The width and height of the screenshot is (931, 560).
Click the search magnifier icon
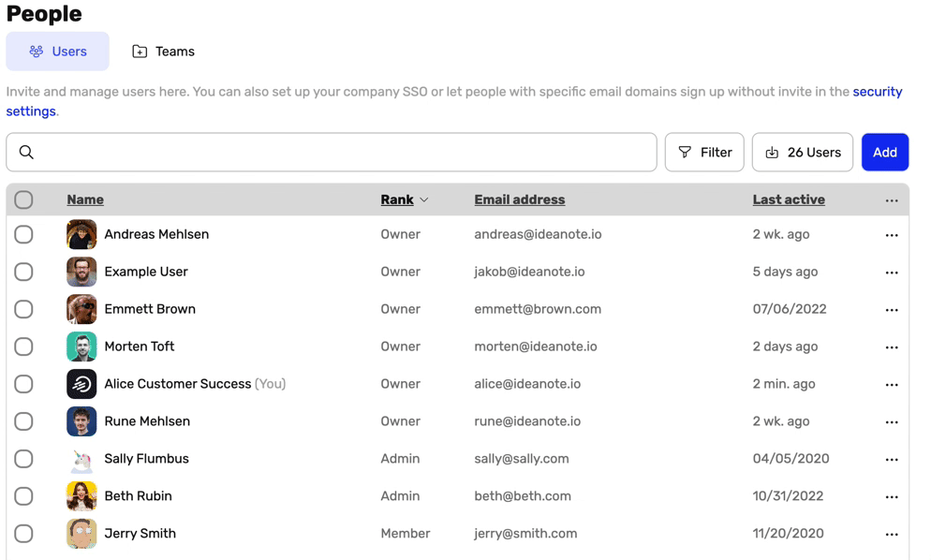[26, 152]
